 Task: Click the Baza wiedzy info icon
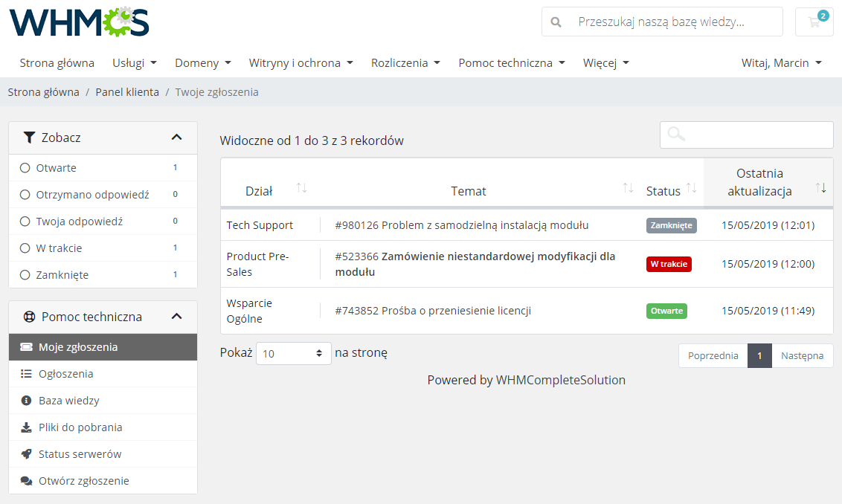(28, 400)
